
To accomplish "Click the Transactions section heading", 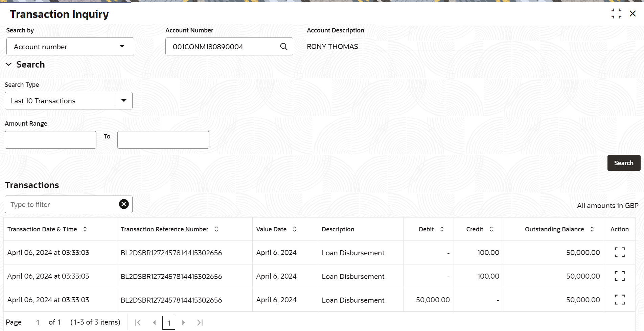I will pos(32,185).
